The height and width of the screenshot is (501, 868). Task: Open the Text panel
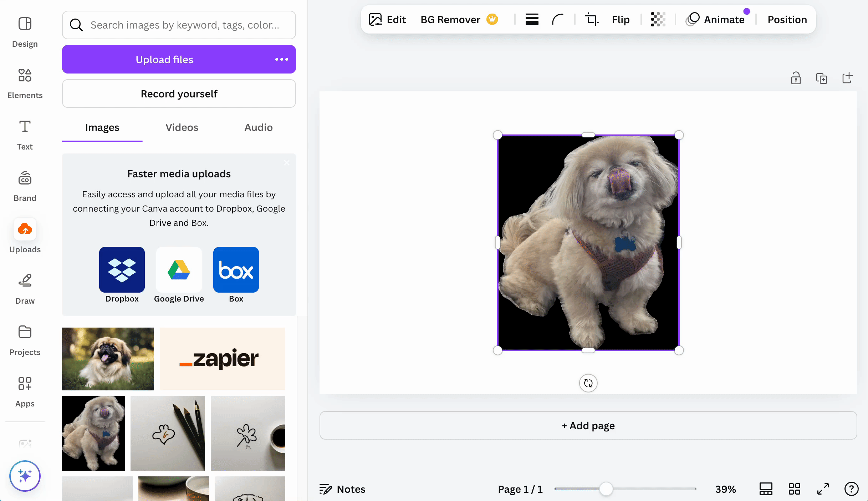coord(25,135)
